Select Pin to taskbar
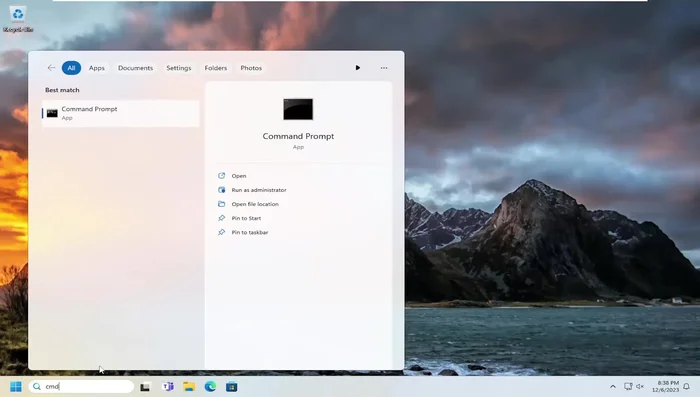 250,232
